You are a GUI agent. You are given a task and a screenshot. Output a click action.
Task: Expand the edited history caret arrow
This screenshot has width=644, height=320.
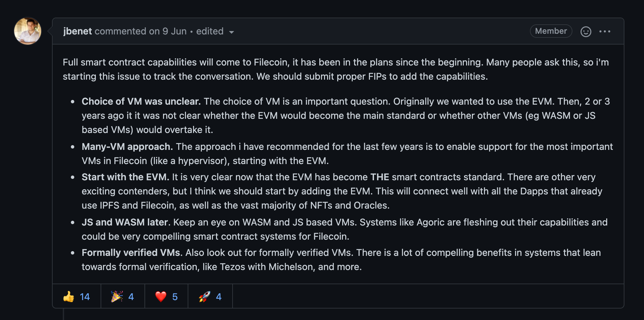click(x=232, y=32)
